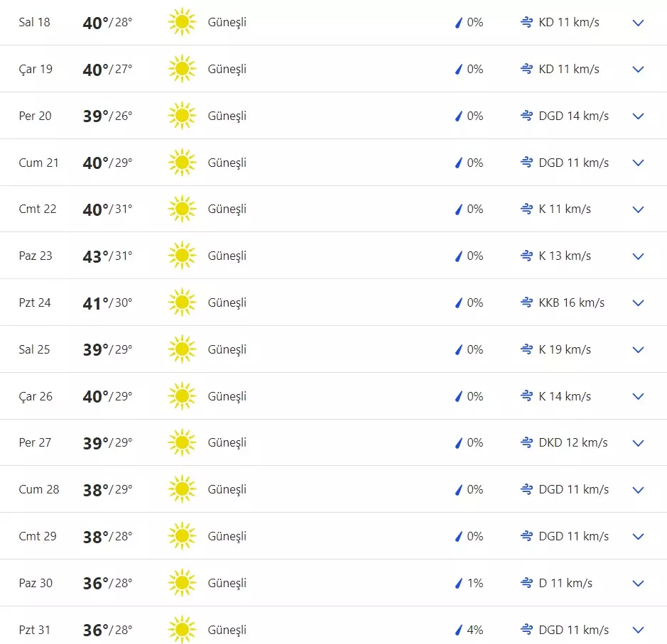Expand the Pzt 24 day details

pos(638,303)
